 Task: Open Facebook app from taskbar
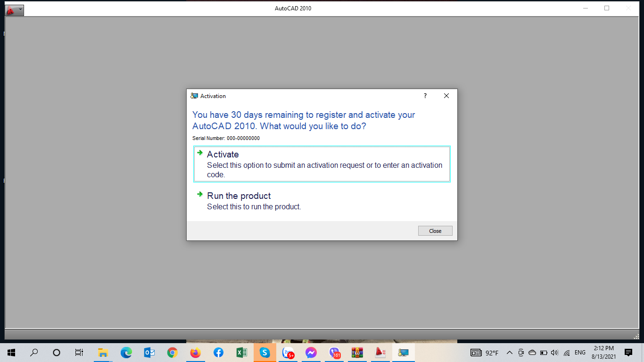[218, 353]
